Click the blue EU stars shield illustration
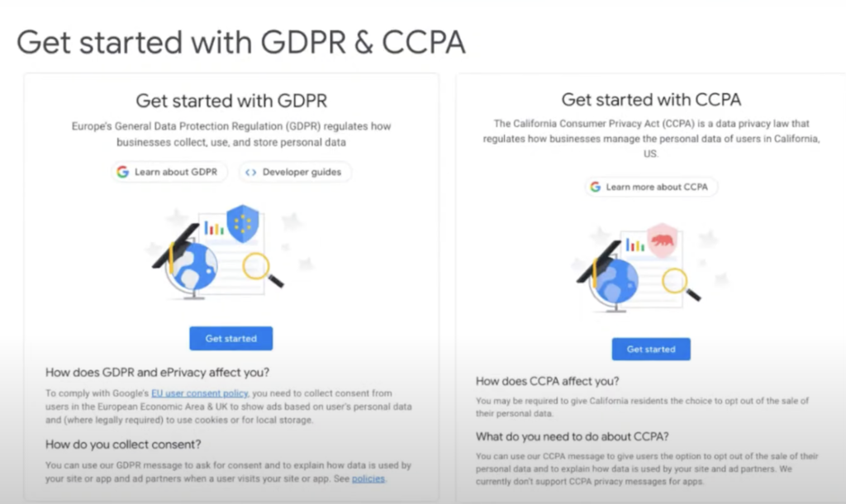 pos(242,223)
